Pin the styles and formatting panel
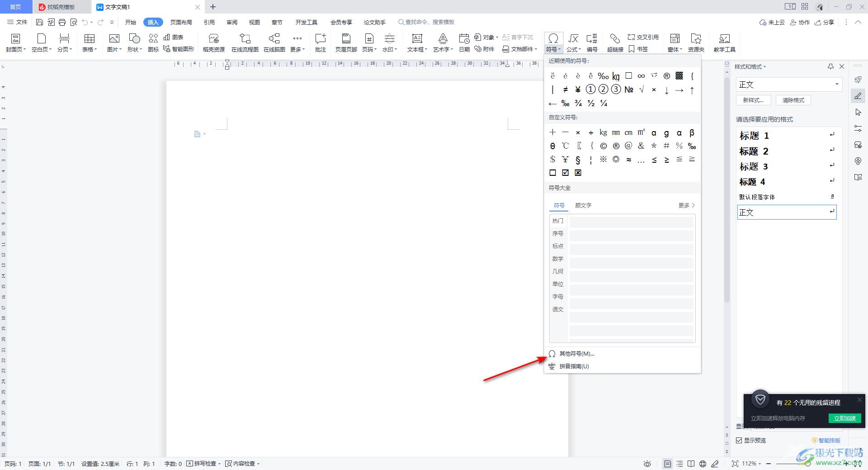868x470 pixels. click(830, 66)
